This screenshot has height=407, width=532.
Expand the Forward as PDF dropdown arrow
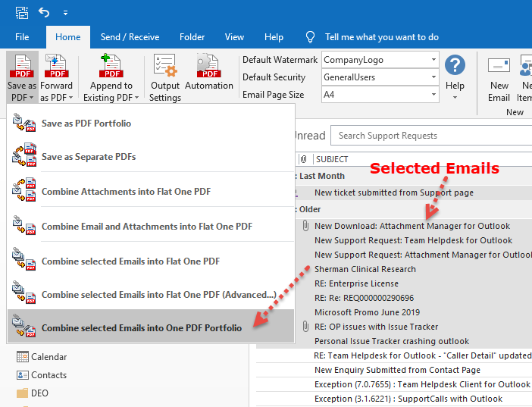tap(70, 98)
